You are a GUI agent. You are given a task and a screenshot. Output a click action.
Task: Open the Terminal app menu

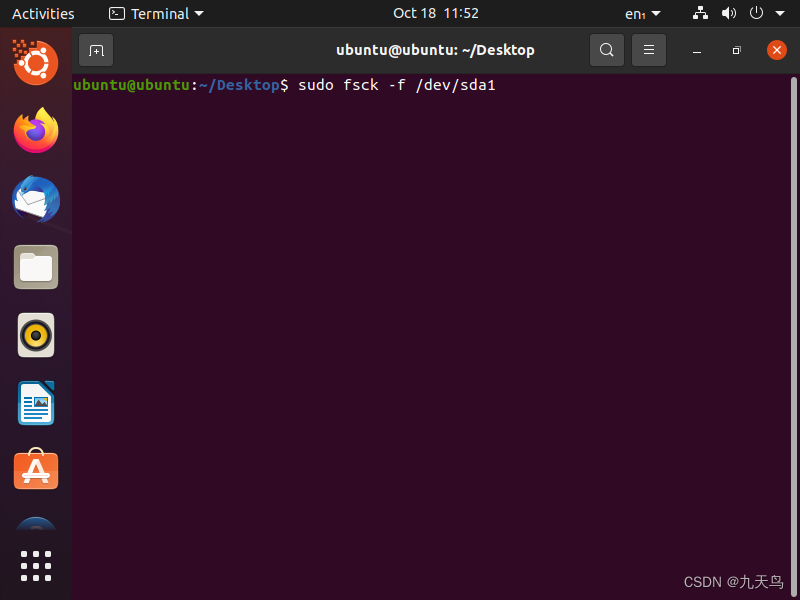(156, 13)
